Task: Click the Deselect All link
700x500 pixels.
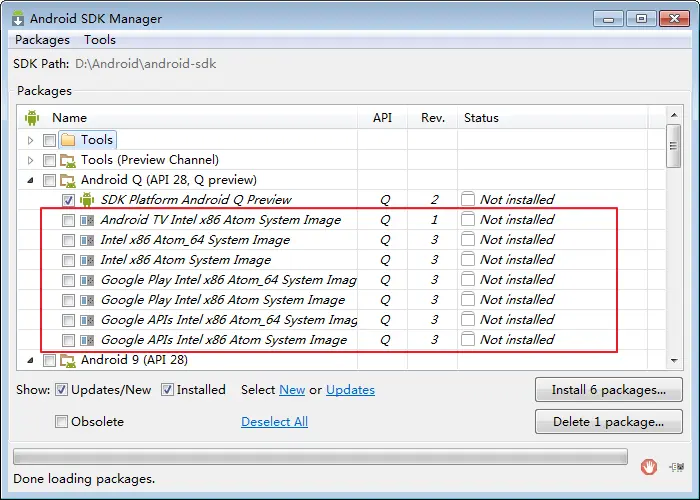Action: coord(274,422)
